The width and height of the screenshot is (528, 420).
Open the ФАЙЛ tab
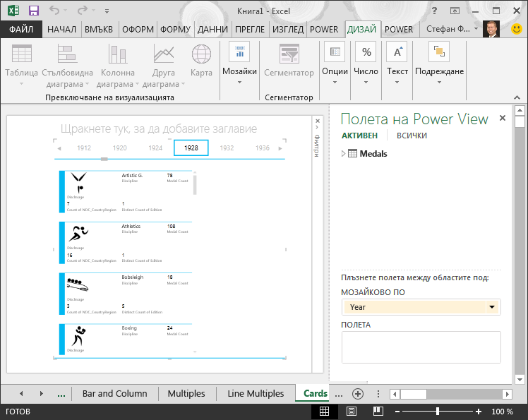click(21, 30)
